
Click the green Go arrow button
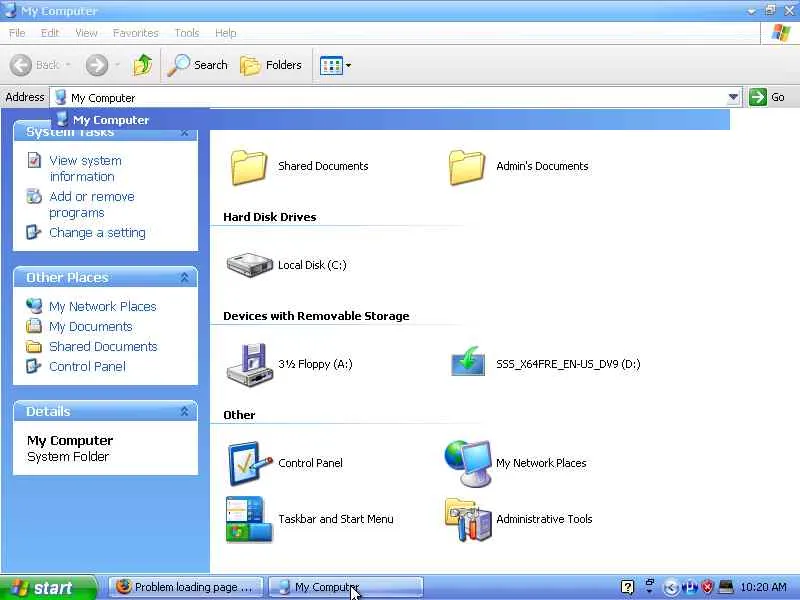pyautogui.click(x=758, y=97)
